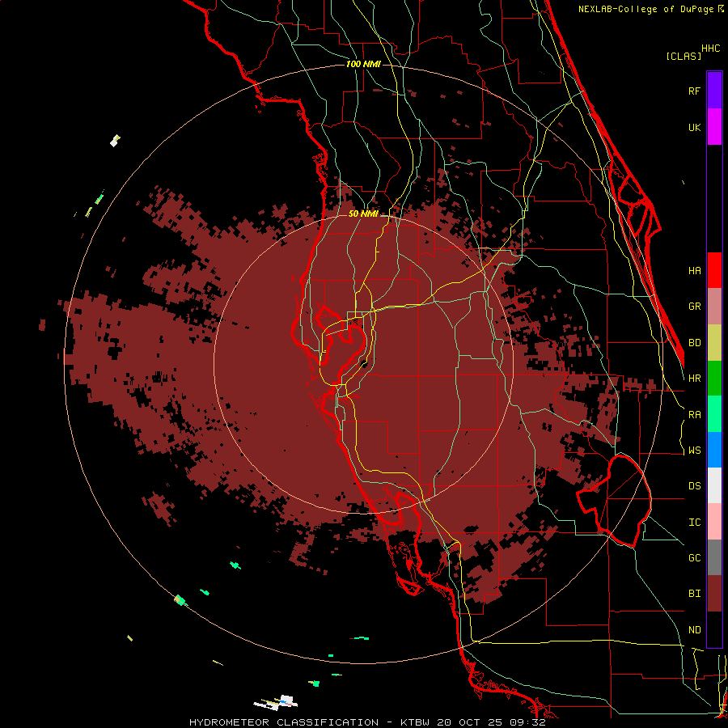The height and width of the screenshot is (728, 728).
Task: Pick the RA bright green legend swatch
Action: click(x=714, y=414)
